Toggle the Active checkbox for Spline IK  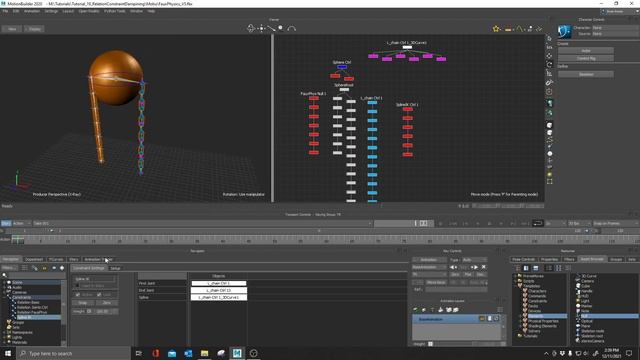click(x=78, y=294)
